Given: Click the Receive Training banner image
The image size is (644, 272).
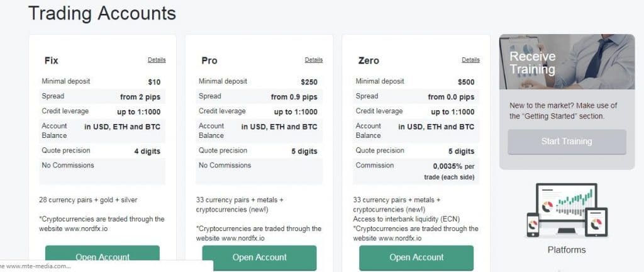Looking at the screenshot, I should coord(567,62).
